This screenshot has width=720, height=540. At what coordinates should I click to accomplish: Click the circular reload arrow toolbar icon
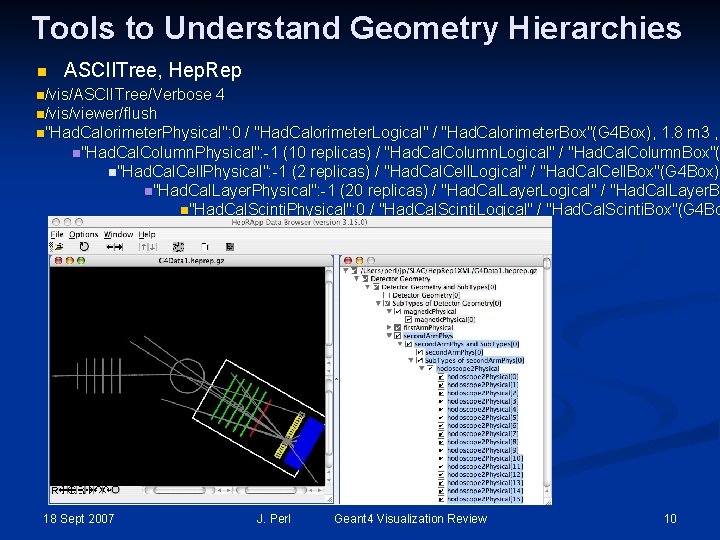(84, 247)
